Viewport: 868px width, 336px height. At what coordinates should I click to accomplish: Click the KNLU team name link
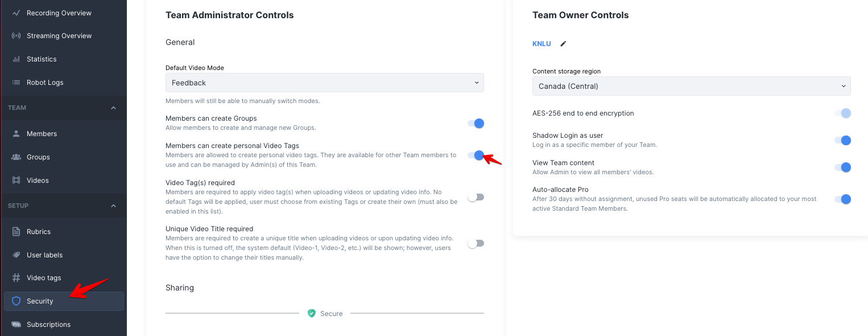(x=542, y=44)
